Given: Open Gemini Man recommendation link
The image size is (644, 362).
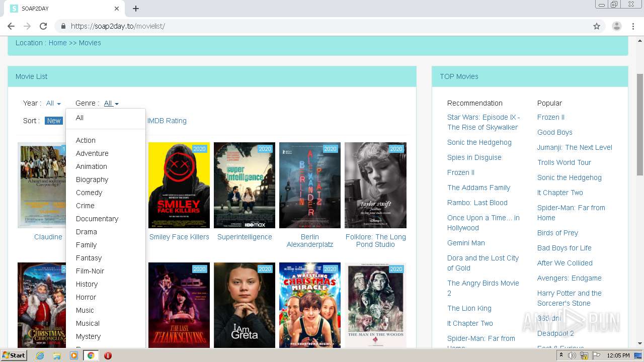Looking at the screenshot, I should pyautogui.click(x=466, y=243).
